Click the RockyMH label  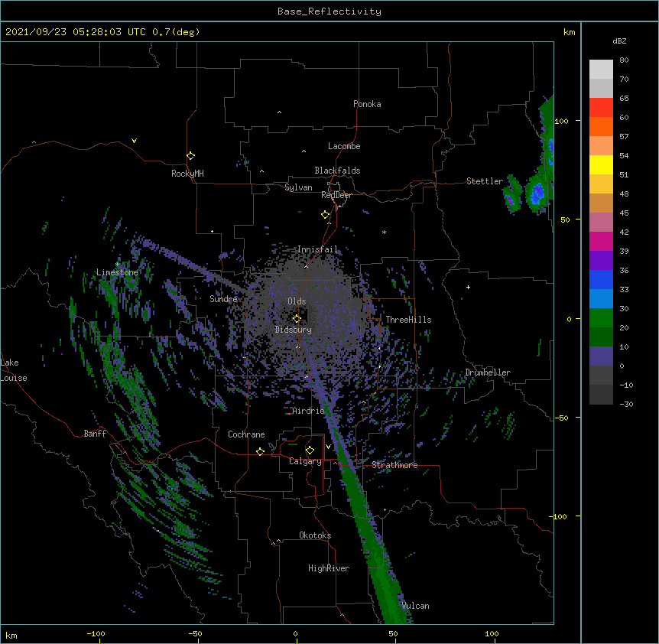point(187,174)
